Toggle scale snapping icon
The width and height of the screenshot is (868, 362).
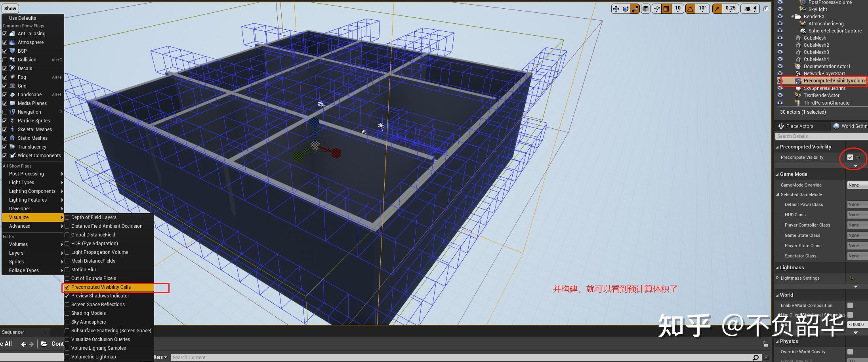click(716, 8)
